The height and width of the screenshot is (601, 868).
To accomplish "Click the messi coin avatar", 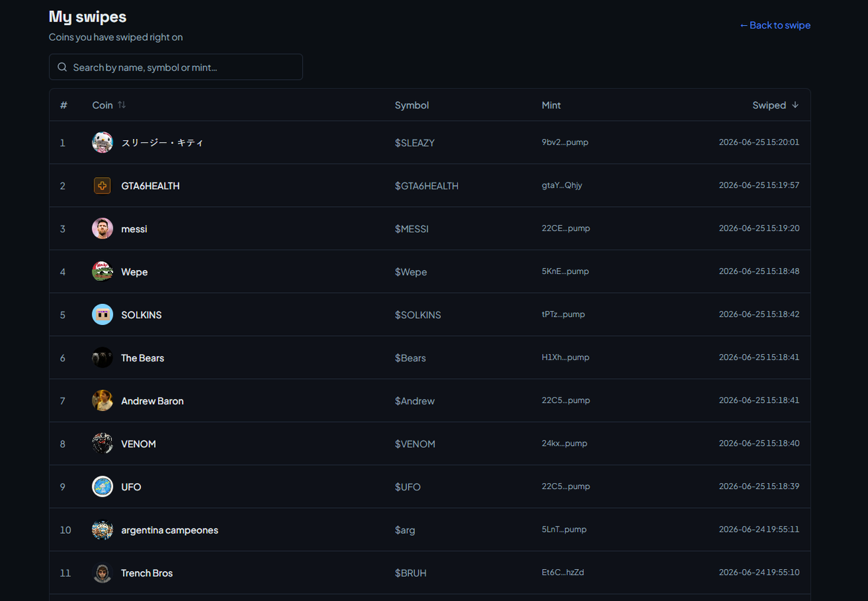I will [102, 229].
